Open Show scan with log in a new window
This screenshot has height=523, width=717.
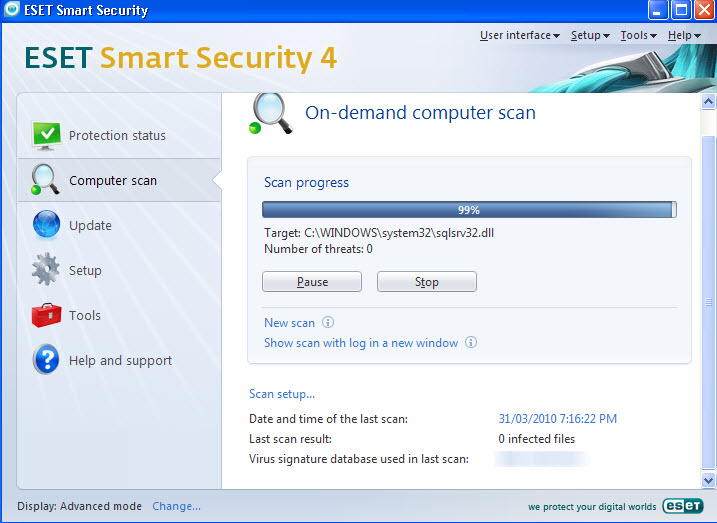pyautogui.click(x=361, y=343)
